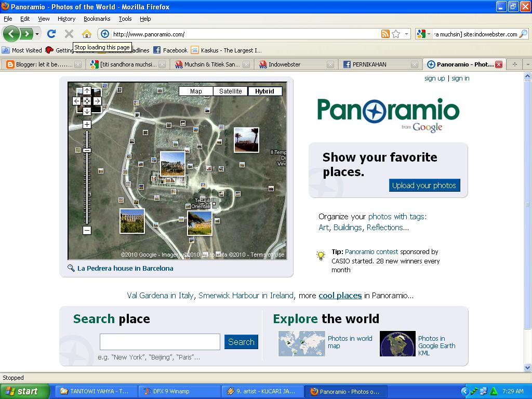Open the Art tag link
This screenshot has height=399, width=532.
click(323, 228)
